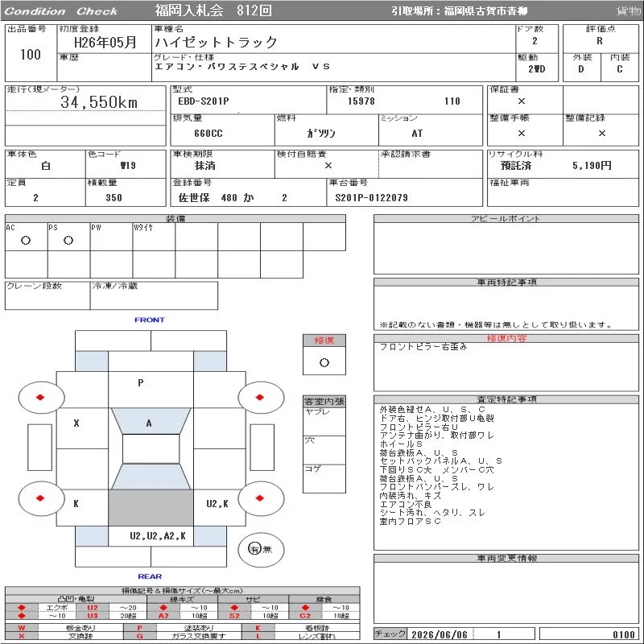Image resolution: width=644 pixels, height=644 pixels.
Task: Click the X mark on the diagram's left door
Action: coord(76,423)
